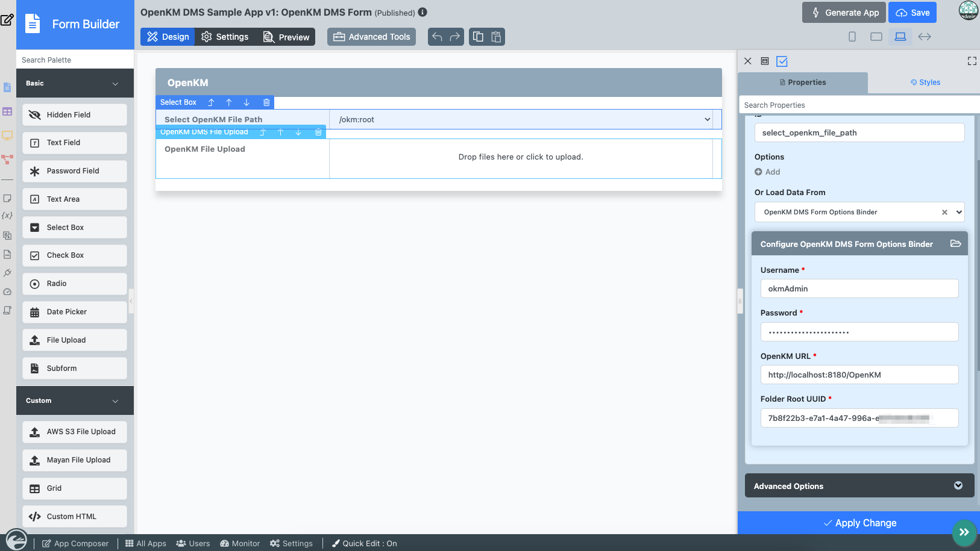This screenshot has width=980, height=551.
Task: Copy the selected form element
Action: tap(478, 37)
